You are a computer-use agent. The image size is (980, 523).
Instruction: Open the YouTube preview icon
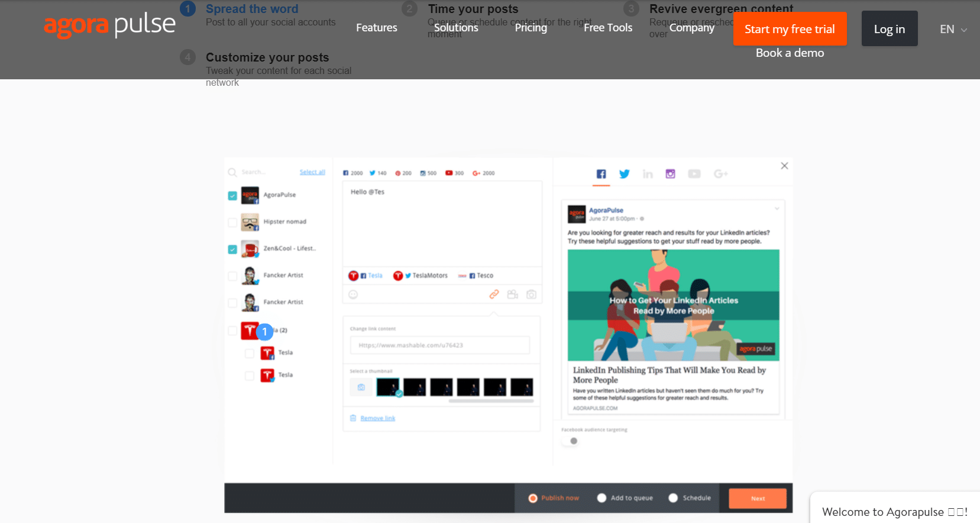tap(694, 174)
